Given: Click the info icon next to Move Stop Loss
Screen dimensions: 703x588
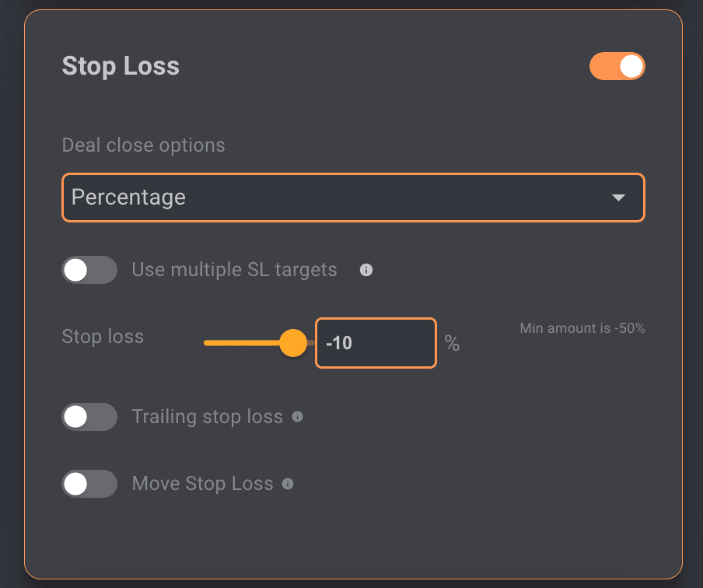Looking at the screenshot, I should point(287,484).
